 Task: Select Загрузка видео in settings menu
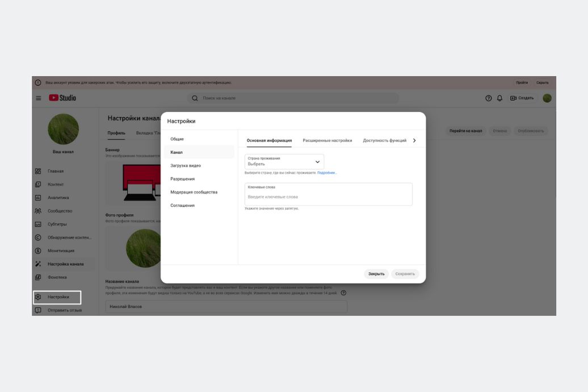[186, 165]
